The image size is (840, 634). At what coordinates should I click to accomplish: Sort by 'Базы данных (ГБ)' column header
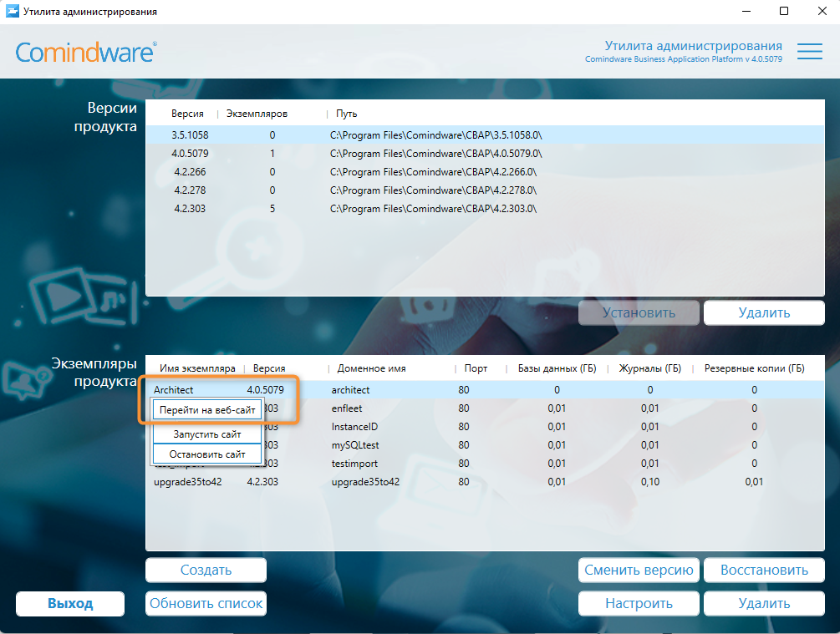(x=557, y=368)
